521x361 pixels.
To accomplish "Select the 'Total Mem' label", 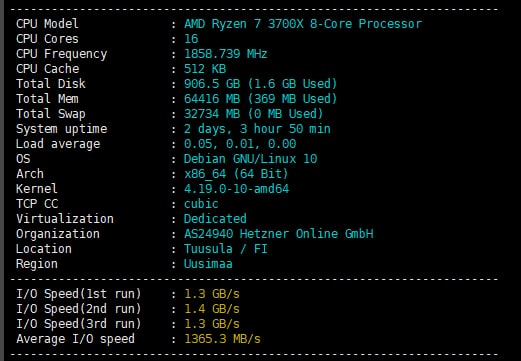I will pyautogui.click(x=47, y=99).
